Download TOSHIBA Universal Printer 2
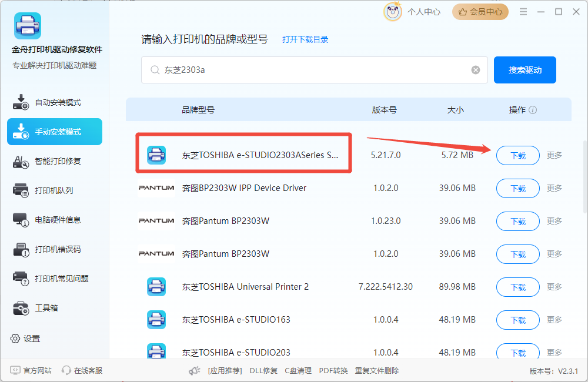588x382 pixels. tap(518, 287)
